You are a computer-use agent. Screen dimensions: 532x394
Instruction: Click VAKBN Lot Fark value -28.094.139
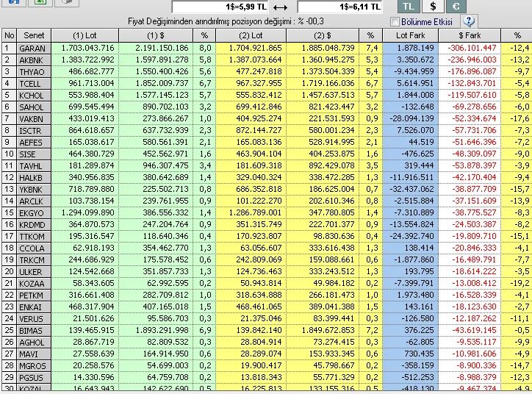[411, 118]
